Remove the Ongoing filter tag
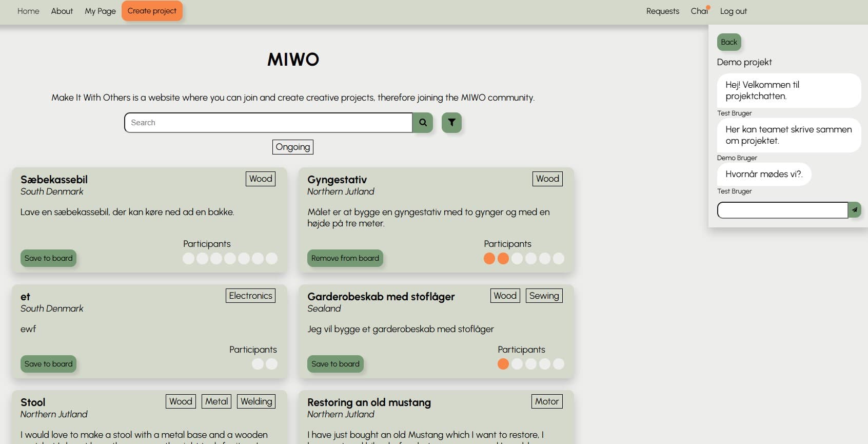This screenshot has height=444, width=868. tap(292, 147)
